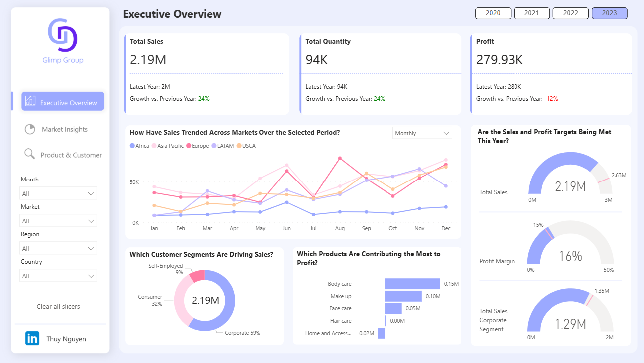Viewport: 644px width, 363px height.
Task: Click the 50K y-axis label
Action: point(134,182)
